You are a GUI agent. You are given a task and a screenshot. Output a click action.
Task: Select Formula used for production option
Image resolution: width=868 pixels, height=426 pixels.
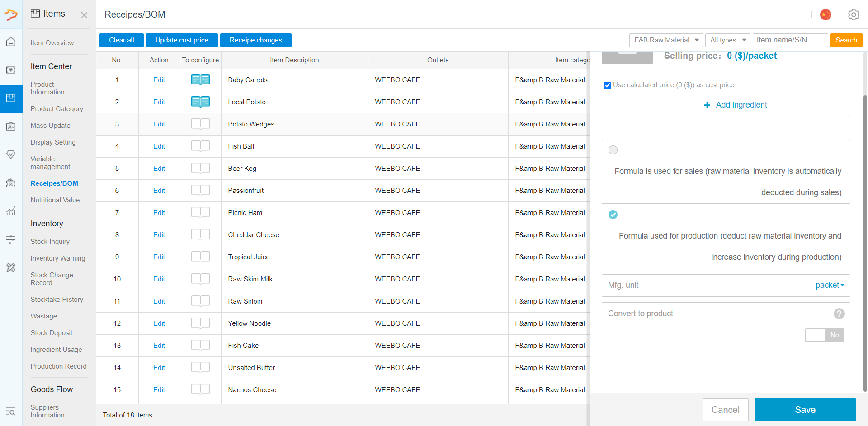point(613,215)
